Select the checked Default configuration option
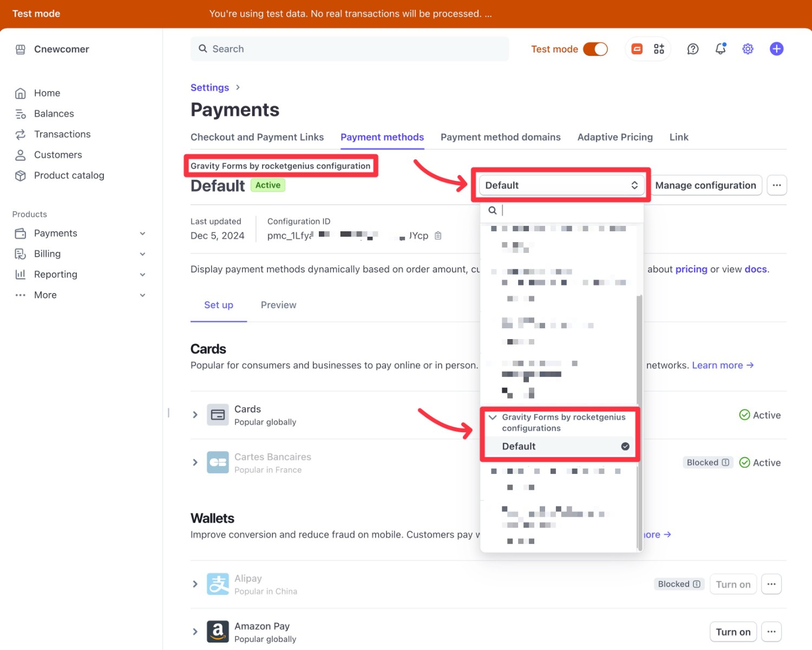The width and height of the screenshot is (812, 650). pyautogui.click(x=560, y=446)
